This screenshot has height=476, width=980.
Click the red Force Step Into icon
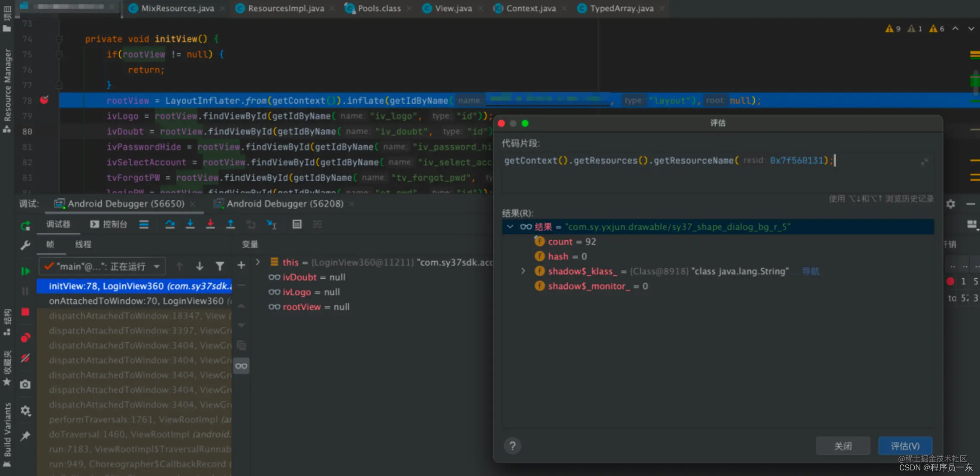(210, 224)
